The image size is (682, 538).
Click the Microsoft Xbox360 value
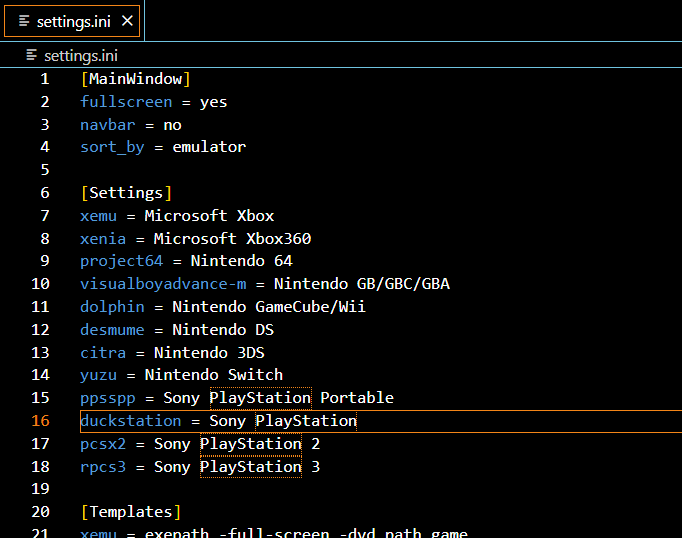click(232, 239)
